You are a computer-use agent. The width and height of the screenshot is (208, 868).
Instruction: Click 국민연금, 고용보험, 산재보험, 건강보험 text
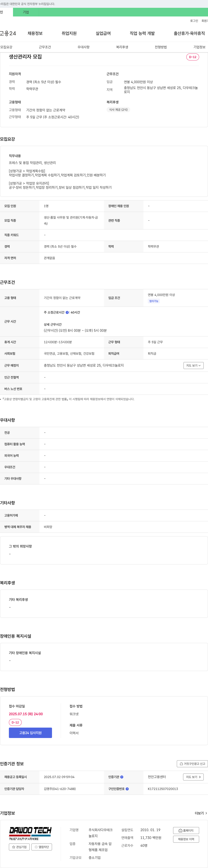click(69, 353)
